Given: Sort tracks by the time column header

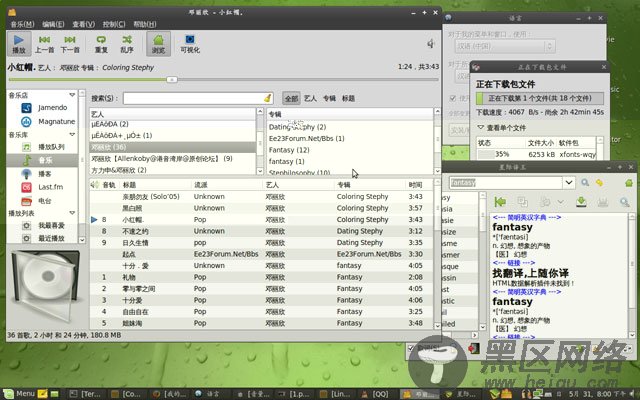Looking at the screenshot, I should tap(419, 185).
